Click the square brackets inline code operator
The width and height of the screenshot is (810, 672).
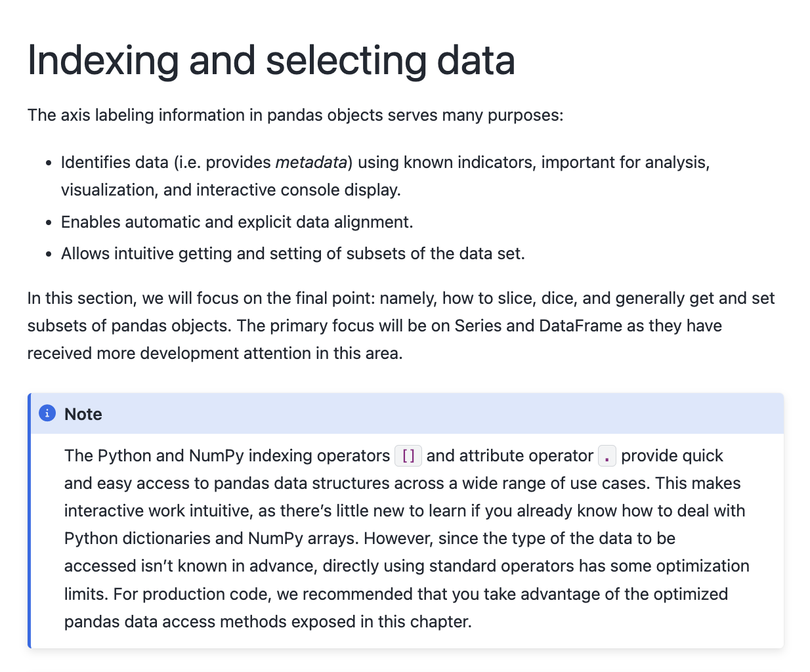click(x=408, y=455)
